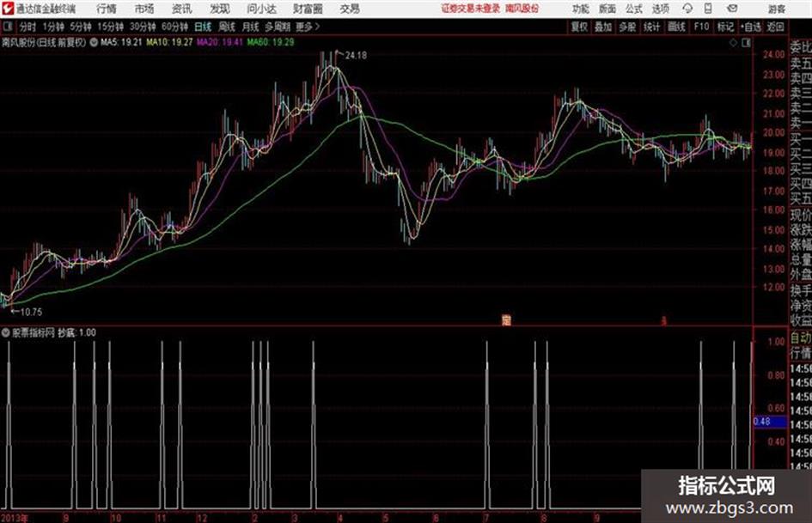This screenshot has width=812, height=523.
Task: Open the envelope messages icon
Action: [x=732, y=9]
